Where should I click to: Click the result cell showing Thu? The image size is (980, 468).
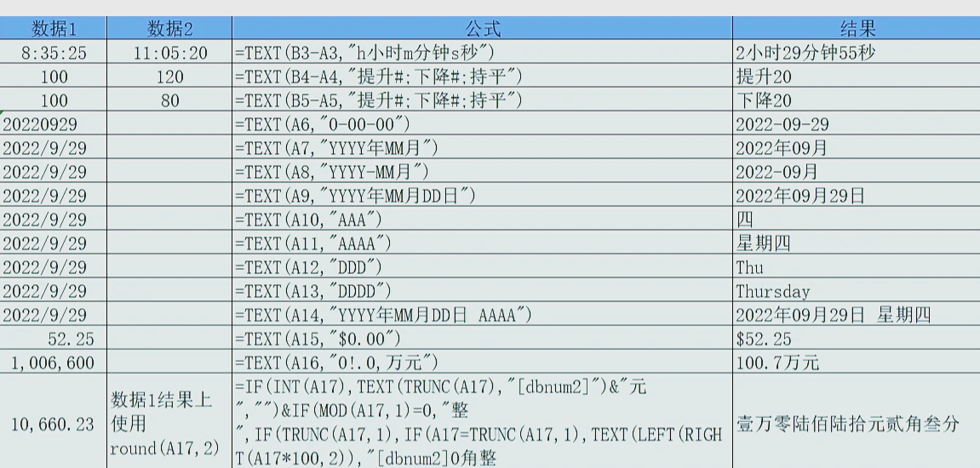coord(855,267)
